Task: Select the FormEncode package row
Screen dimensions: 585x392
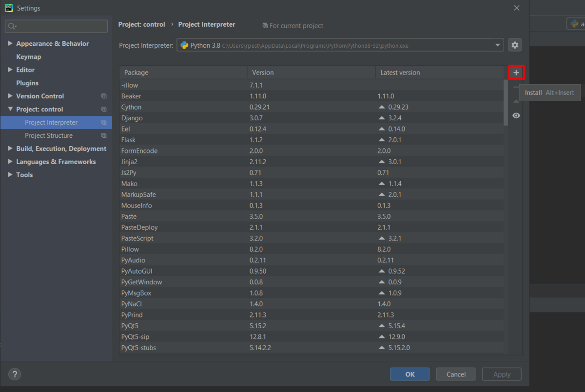Action: 312,151
